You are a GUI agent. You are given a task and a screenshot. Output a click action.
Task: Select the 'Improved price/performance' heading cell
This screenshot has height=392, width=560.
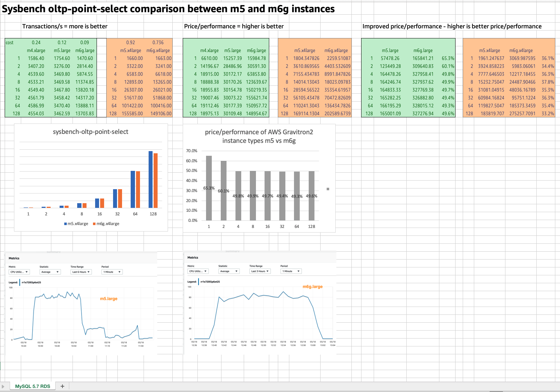pyautogui.click(x=452, y=26)
